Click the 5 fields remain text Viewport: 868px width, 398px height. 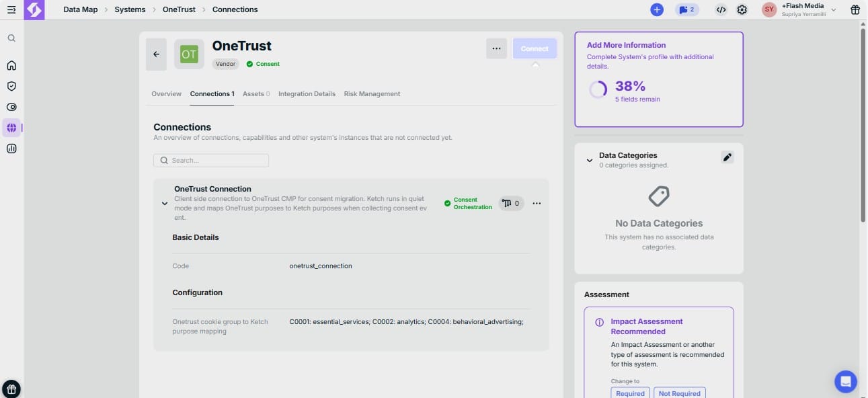pyautogui.click(x=637, y=99)
